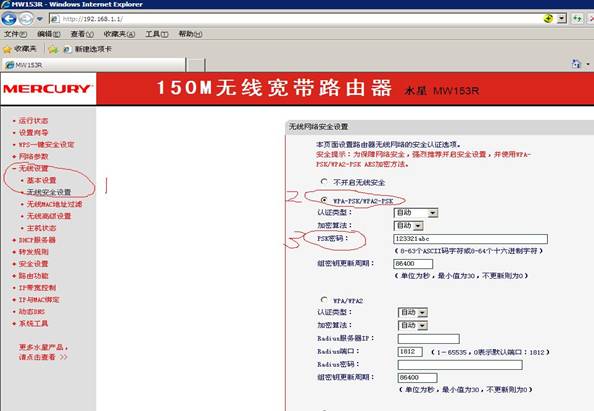
Task: Click the MERCURY logo
Action: (x=48, y=89)
